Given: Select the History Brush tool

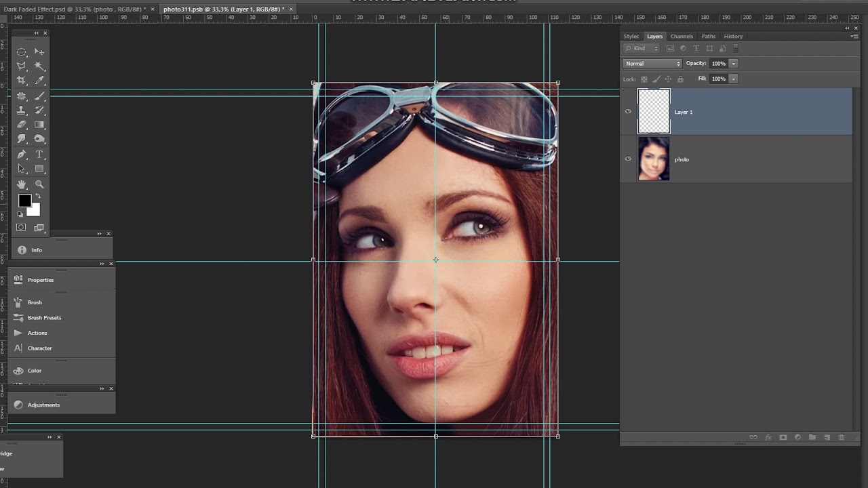Looking at the screenshot, I should click(39, 110).
